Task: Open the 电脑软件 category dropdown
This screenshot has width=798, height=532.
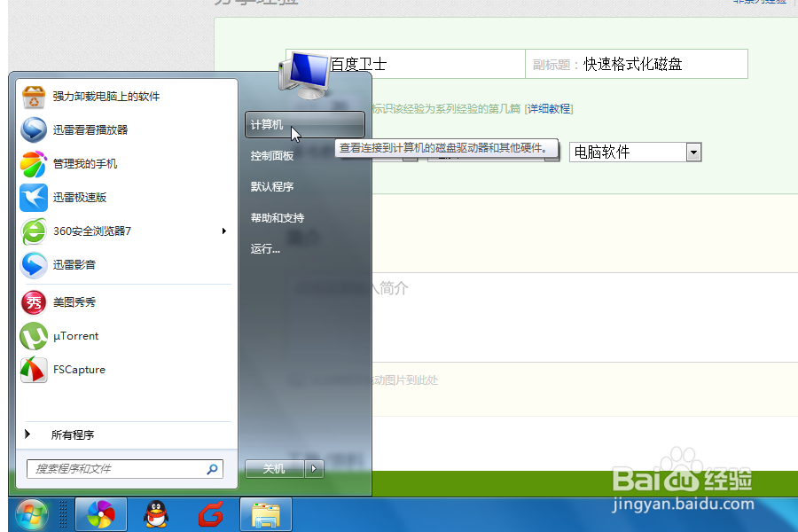Action: click(x=693, y=153)
